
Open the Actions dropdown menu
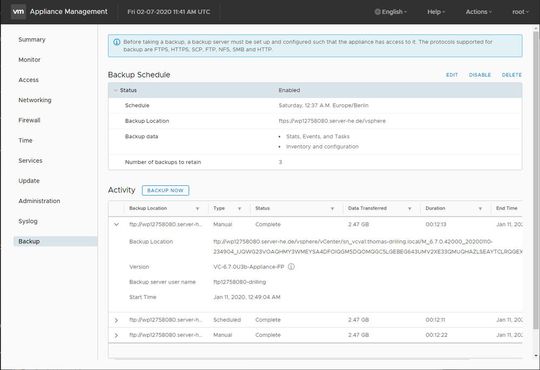coord(478,12)
